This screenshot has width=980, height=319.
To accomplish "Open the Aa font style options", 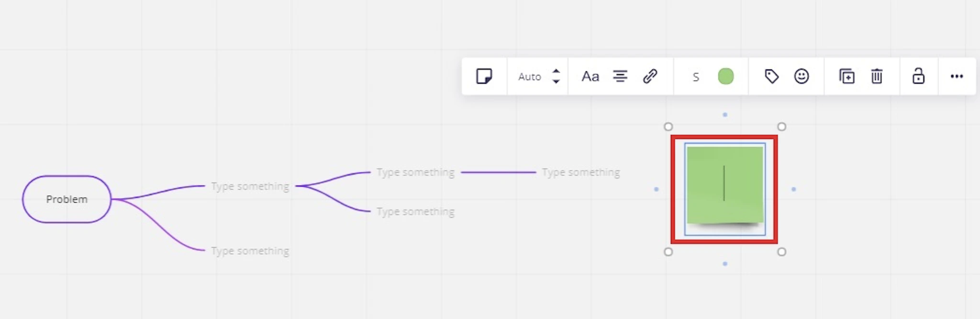I will tap(590, 77).
